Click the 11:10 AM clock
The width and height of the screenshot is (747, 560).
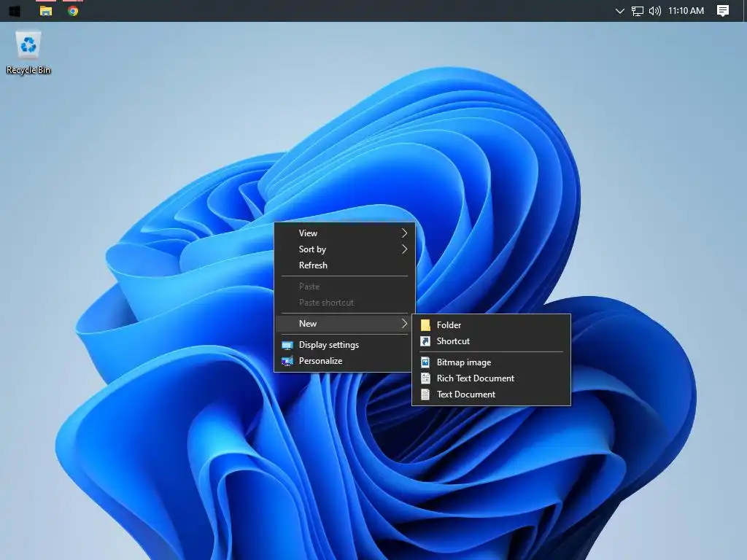coord(686,10)
